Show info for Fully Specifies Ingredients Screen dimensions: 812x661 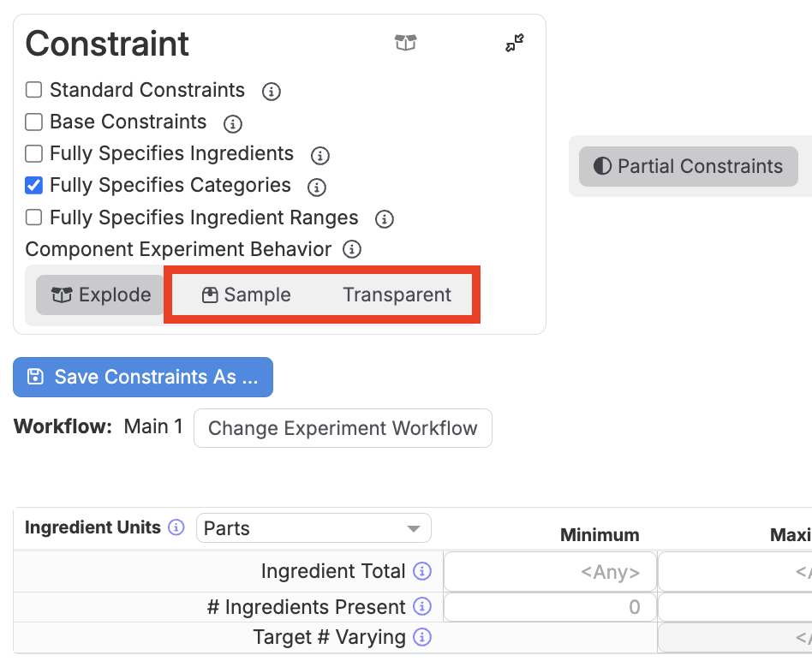tap(319, 155)
